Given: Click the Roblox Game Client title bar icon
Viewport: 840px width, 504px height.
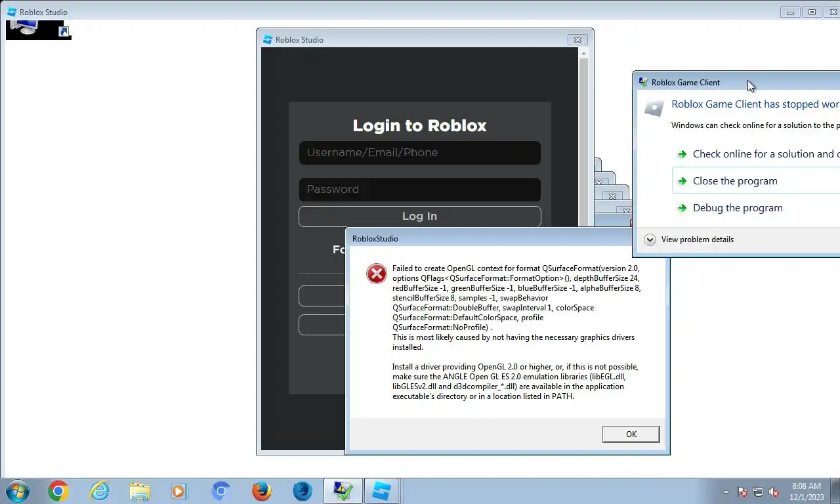Looking at the screenshot, I should pyautogui.click(x=643, y=82).
